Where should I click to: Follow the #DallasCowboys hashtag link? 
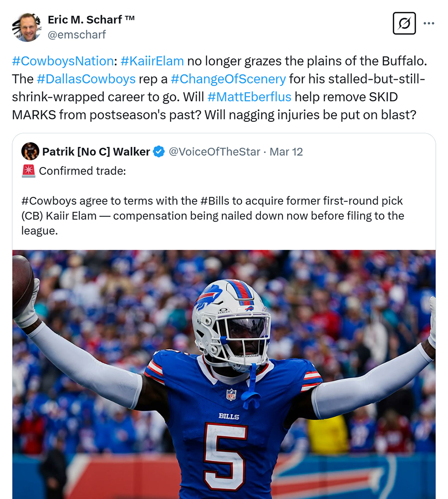click(x=86, y=79)
